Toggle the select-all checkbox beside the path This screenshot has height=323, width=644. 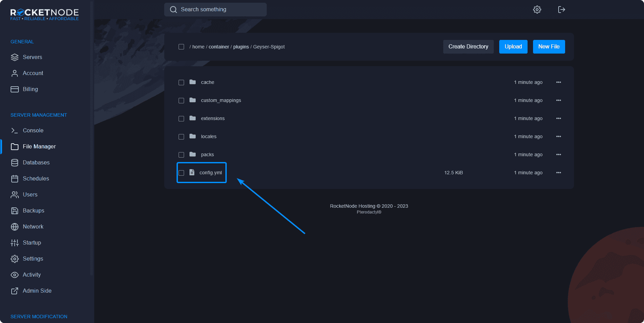[x=181, y=47]
